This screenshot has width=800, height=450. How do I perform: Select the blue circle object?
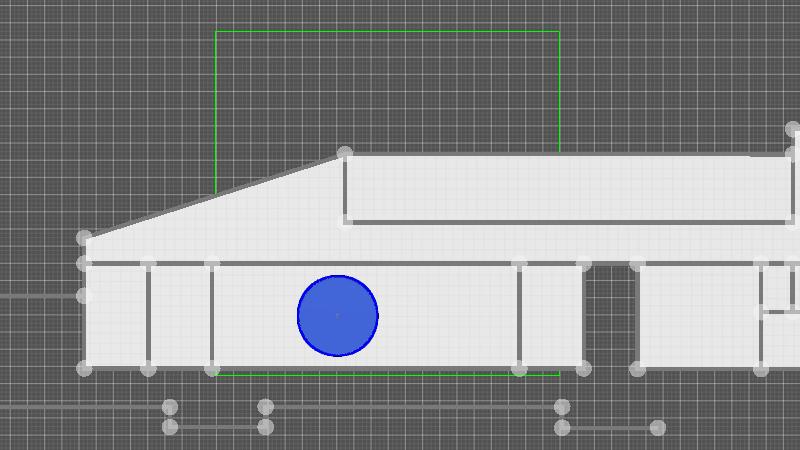pos(338,316)
